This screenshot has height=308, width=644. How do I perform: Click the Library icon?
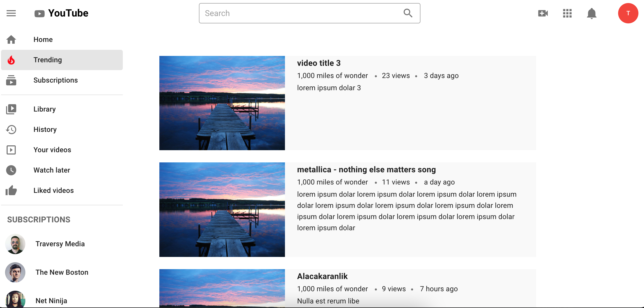[11, 109]
